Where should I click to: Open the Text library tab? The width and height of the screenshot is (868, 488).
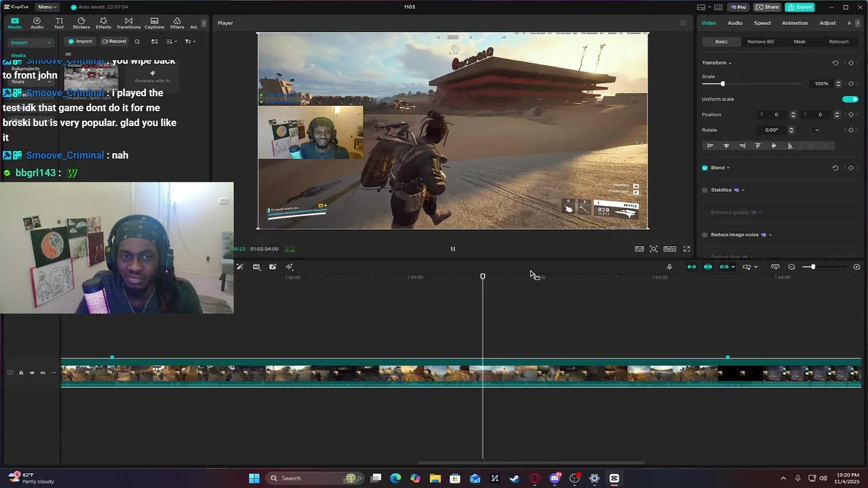pos(59,23)
